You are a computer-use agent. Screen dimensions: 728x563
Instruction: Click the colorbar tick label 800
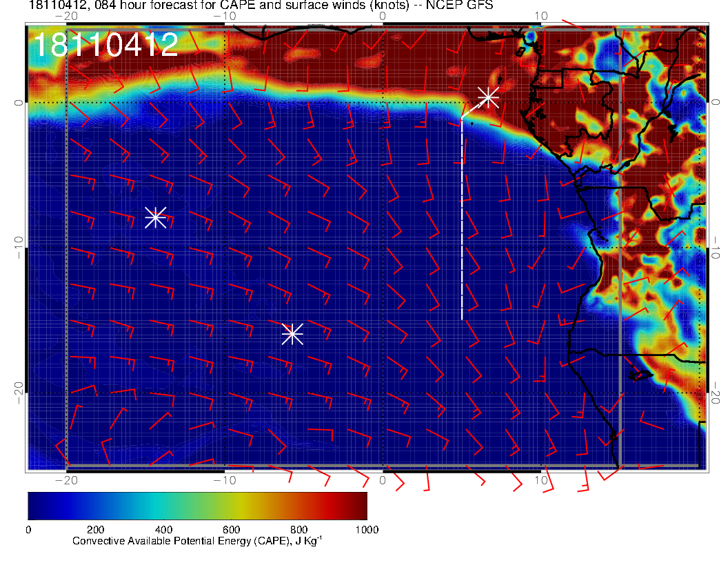pos(299,530)
